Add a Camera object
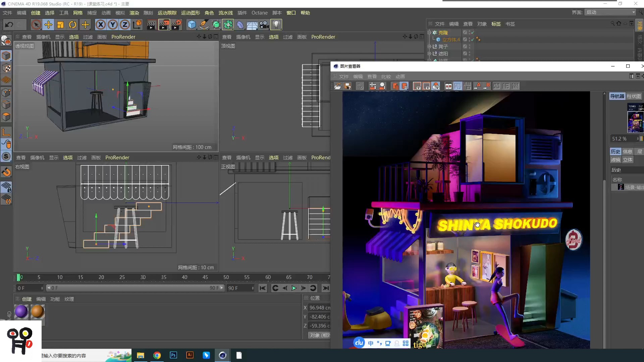 264,24
